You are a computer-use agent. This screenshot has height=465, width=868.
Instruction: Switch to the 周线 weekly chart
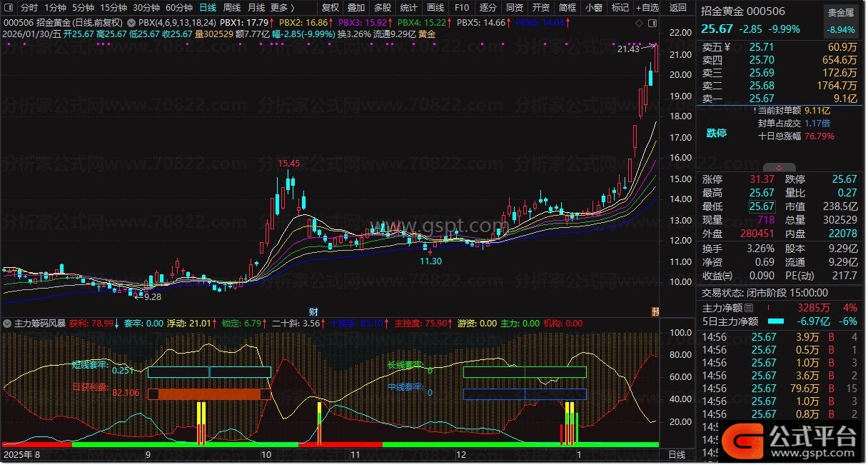(232, 7)
